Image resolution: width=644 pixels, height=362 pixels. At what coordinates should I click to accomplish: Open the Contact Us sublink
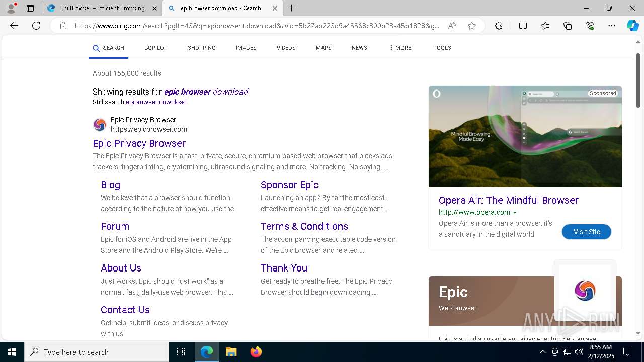125,310
